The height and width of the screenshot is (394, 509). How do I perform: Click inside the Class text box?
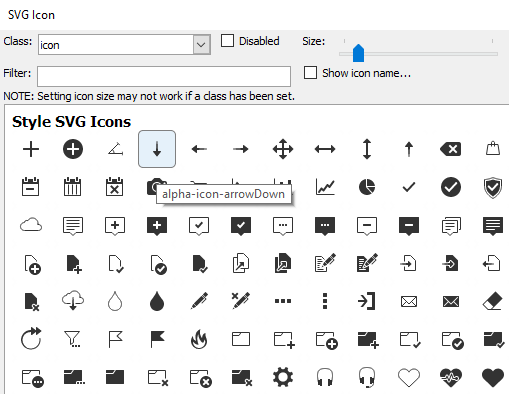(116, 44)
